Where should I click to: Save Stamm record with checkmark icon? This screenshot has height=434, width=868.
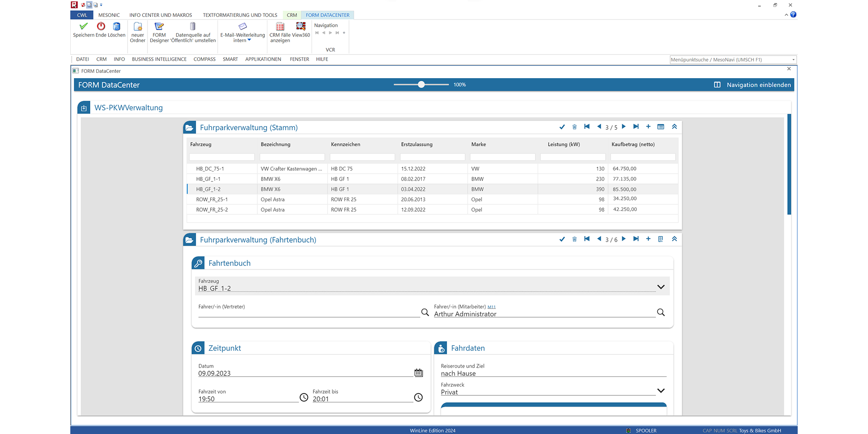pyautogui.click(x=562, y=127)
